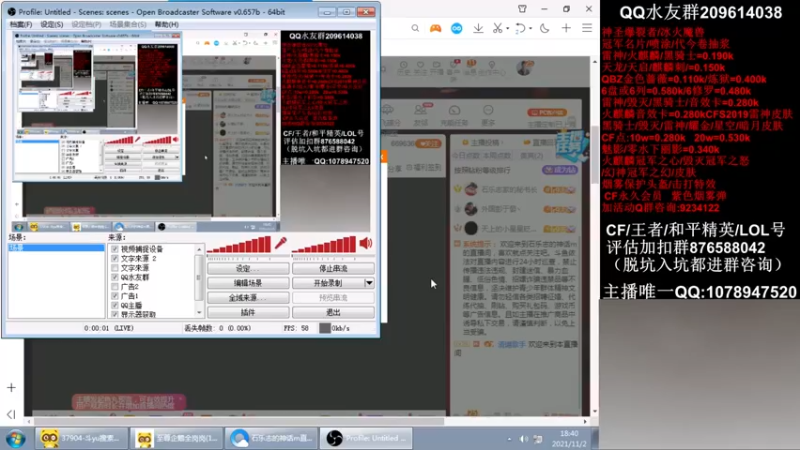Screen dimensions: 800x450
Task: Click the 设定... button in OBS
Action: (247, 268)
